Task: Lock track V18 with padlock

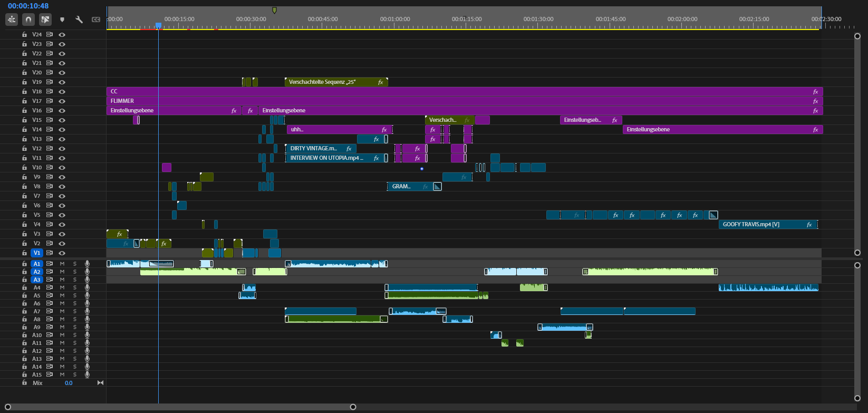Action: point(24,91)
